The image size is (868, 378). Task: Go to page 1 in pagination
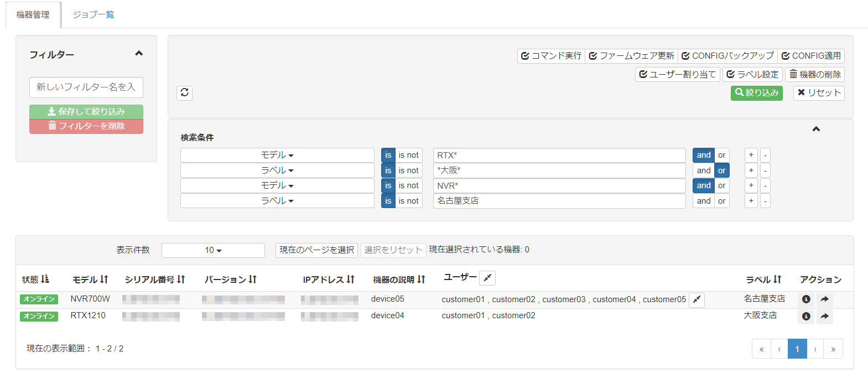[797, 349]
